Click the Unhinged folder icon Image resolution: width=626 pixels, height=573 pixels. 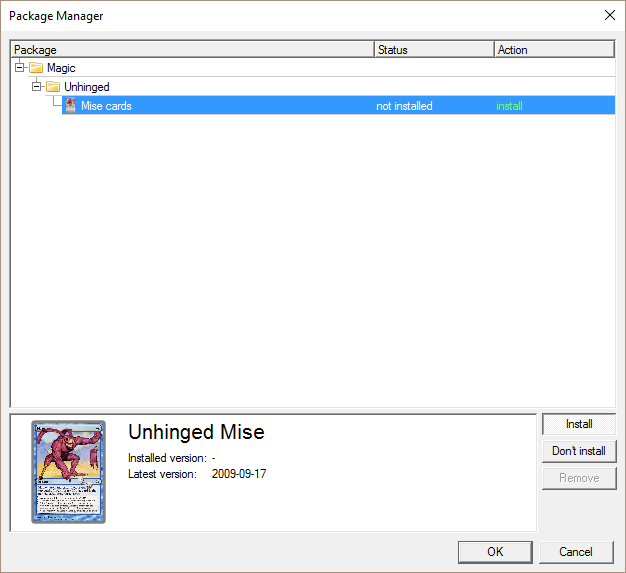click(53, 87)
